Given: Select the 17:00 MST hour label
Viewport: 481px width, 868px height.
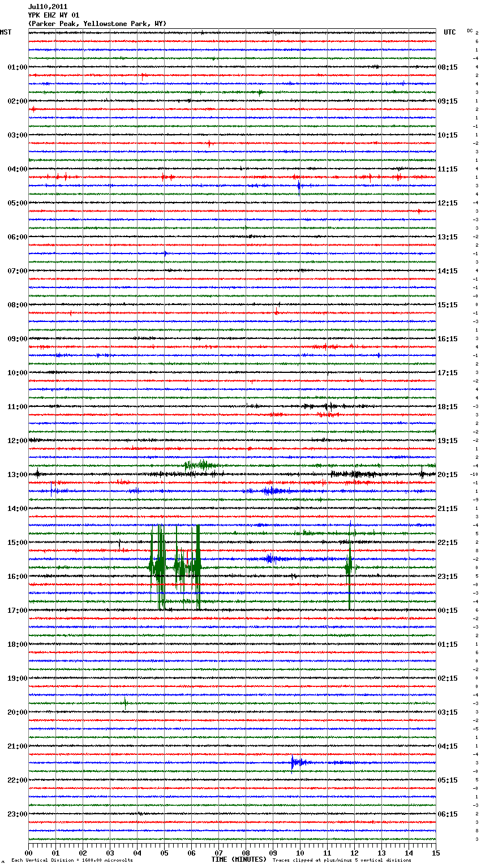Looking at the screenshot, I should click(x=18, y=611).
